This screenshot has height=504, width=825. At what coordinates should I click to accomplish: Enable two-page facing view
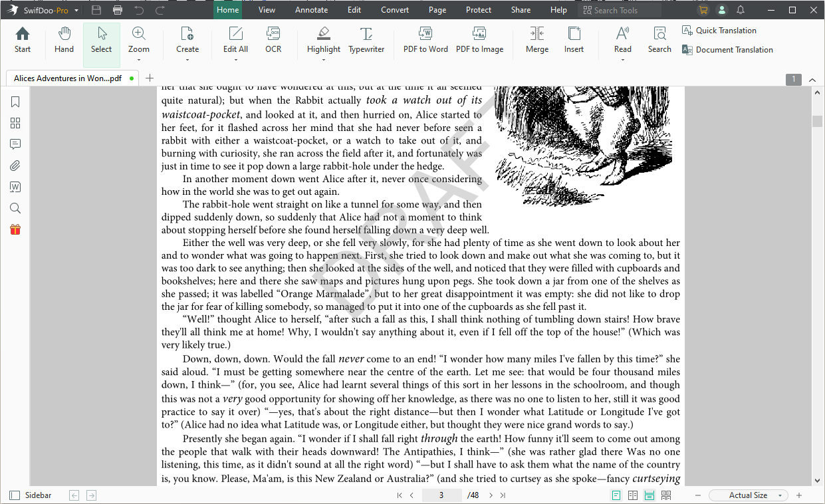633,495
